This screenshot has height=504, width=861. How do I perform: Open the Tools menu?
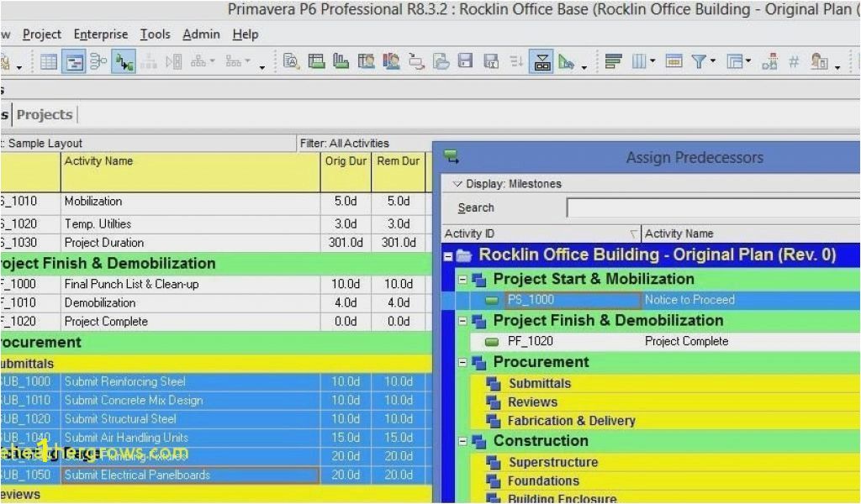click(155, 34)
